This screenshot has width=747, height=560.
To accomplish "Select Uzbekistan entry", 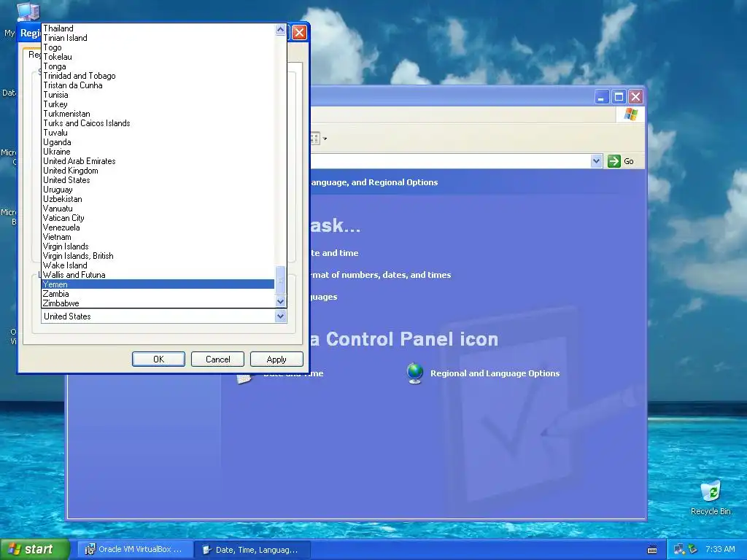I will 158,199.
